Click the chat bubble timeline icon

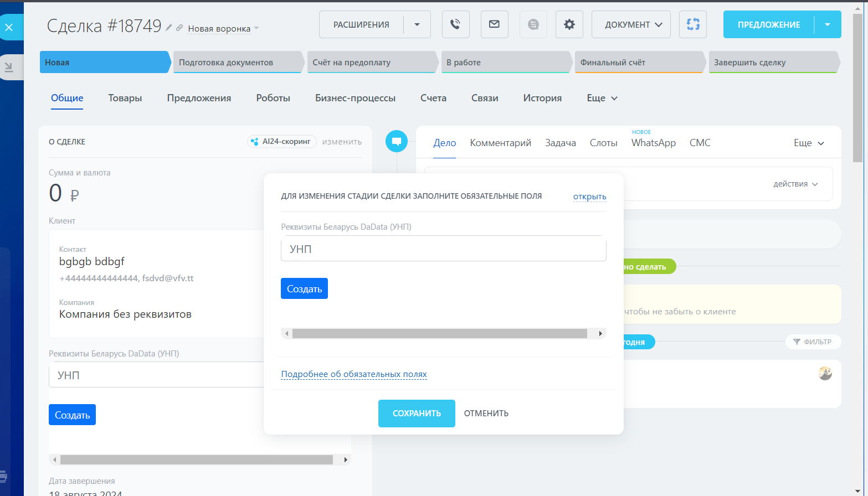(397, 142)
